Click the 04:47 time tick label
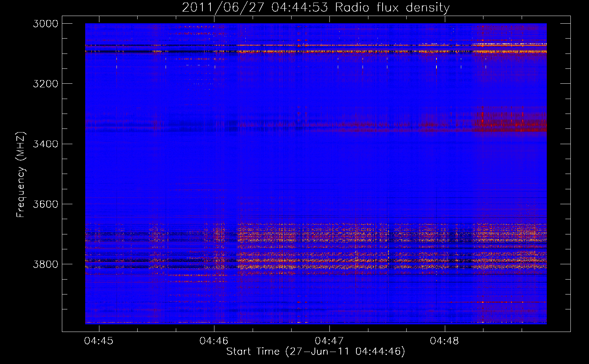This screenshot has width=589, height=364. pyautogui.click(x=329, y=341)
